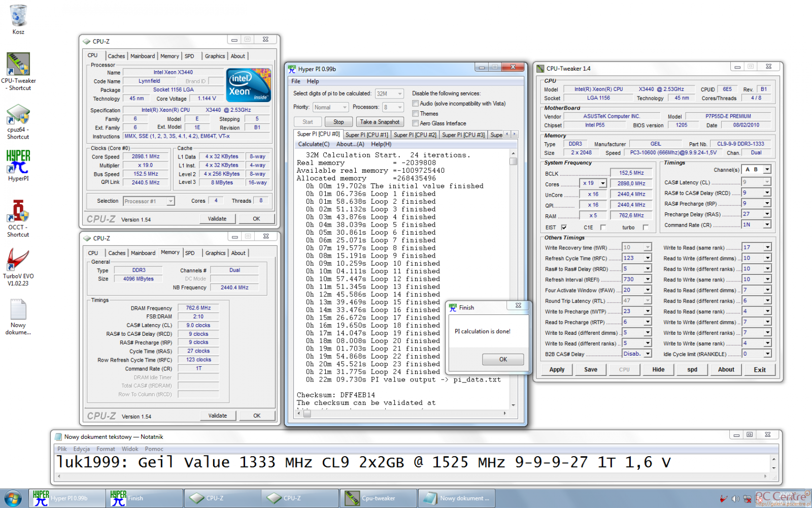
Task: Uncheck the EIST checkbox in CPU-Tweaker
Action: (x=564, y=228)
